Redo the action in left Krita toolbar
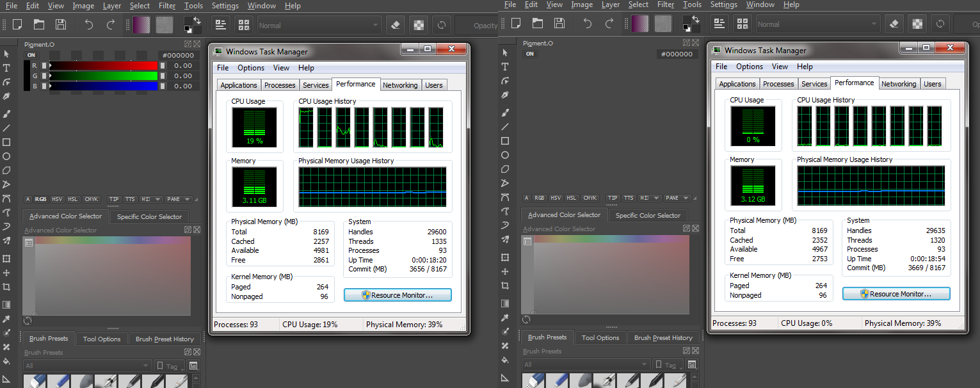Image resolution: width=980 pixels, height=388 pixels. pos(111,25)
